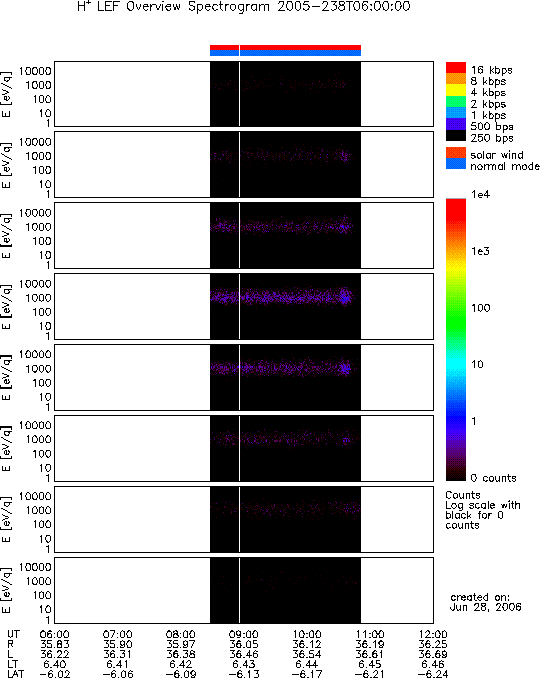Click the spectrogram title text
The height and width of the screenshot is (678, 540).
tap(244, 6)
